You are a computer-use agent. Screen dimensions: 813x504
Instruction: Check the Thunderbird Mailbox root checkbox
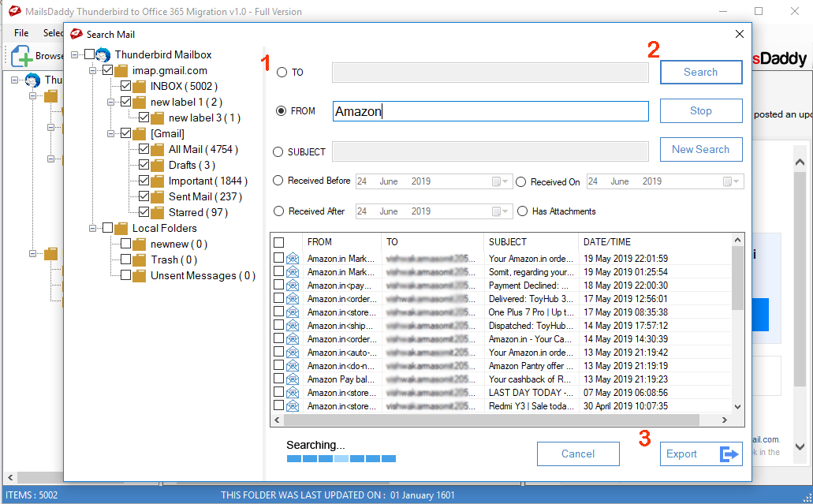coord(89,54)
